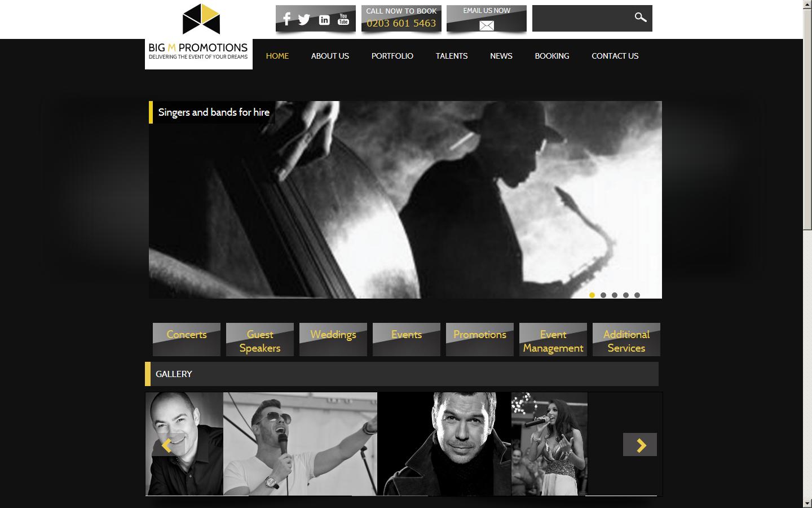Screen dimensions: 812x508
Task: Select the first slideshow dot
Action: (592, 295)
